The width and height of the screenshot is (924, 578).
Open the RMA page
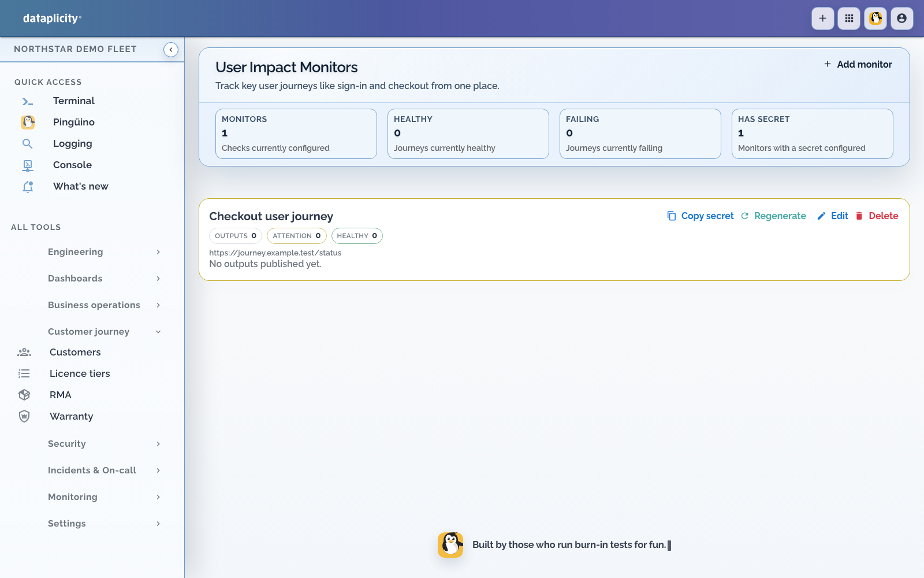point(61,395)
